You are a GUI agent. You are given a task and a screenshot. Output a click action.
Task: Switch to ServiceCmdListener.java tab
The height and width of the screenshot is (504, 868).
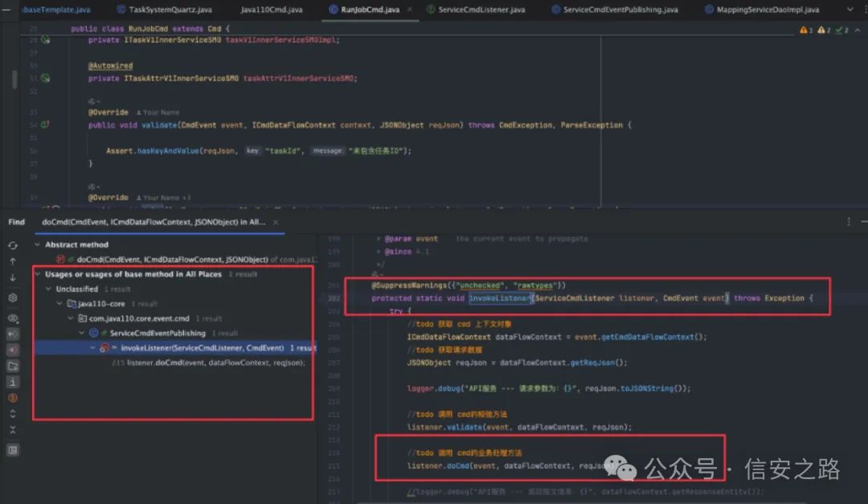(476, 10)
